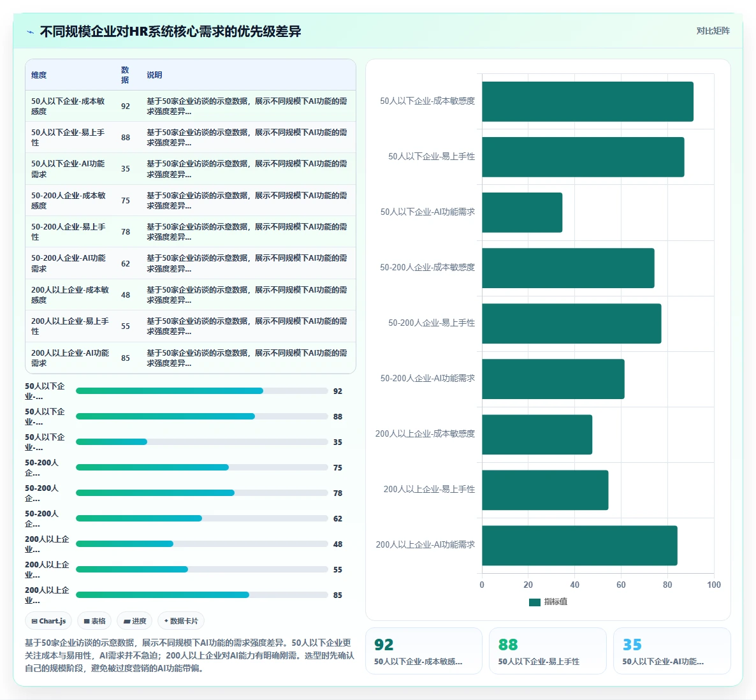Viewport: 756px width, 700px height.
Task: Click table cell 200人以上企业-易上手性
Action: [70, 326]
